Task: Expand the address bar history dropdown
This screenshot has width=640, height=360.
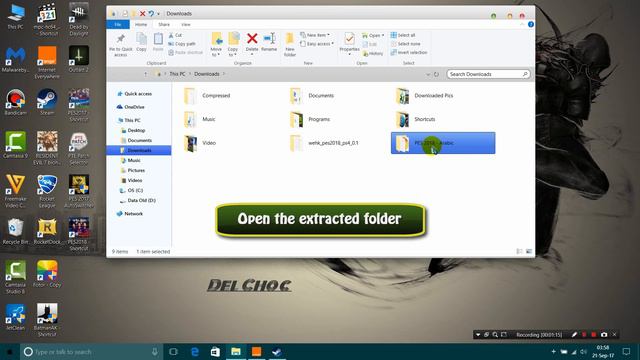Action: coord(428,74)
